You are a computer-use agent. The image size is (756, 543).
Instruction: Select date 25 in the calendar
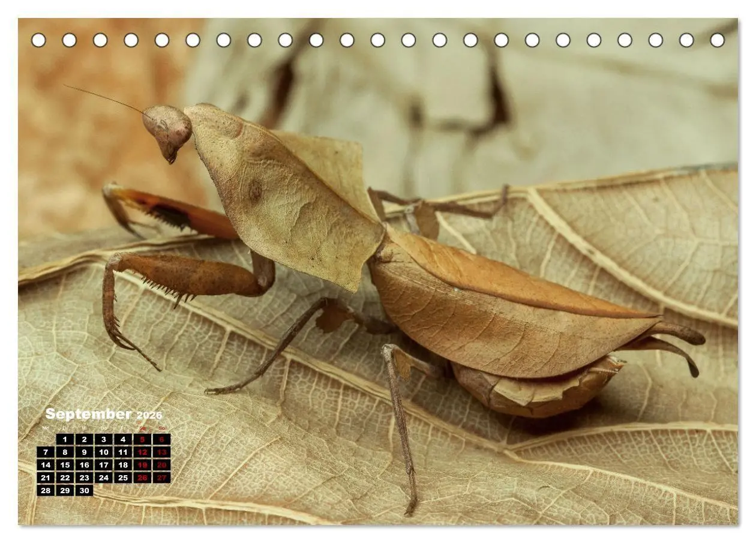pyautogui.click(x=123, y=478)
